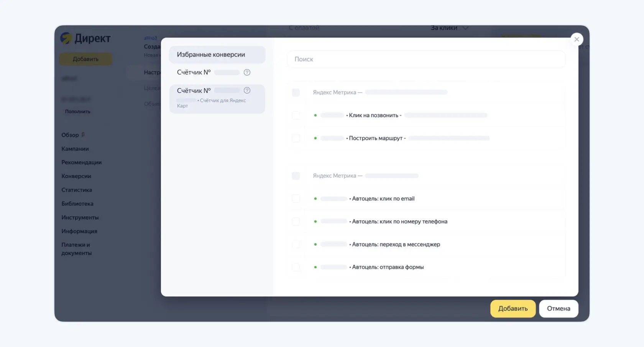Click the Автоцель: отправка формы label
This screenshot has width=644, height=347.
click(x=388, y=267)
